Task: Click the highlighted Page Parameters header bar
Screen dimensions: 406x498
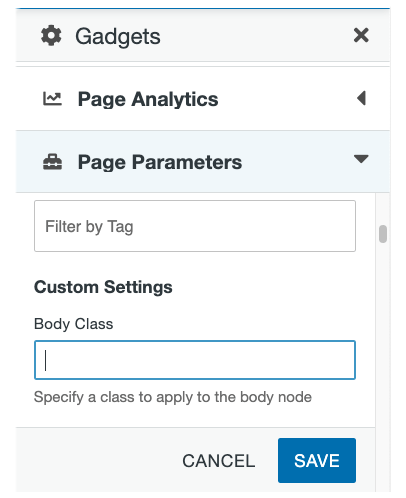Action: [x=203, y=162]
